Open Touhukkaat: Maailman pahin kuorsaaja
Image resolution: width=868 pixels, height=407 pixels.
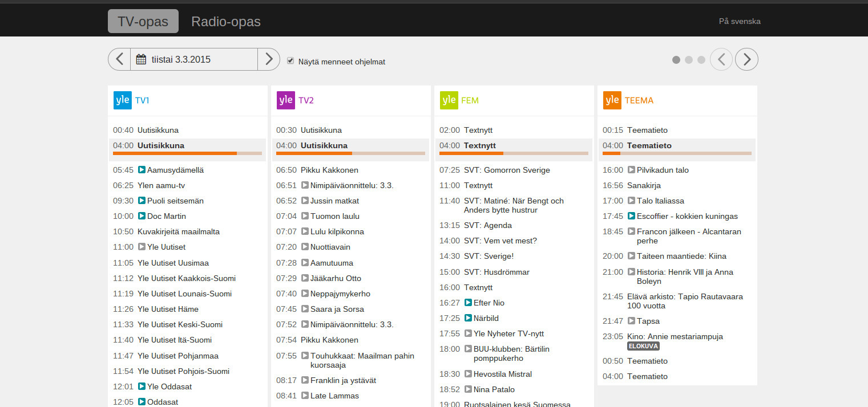(362, 360)
